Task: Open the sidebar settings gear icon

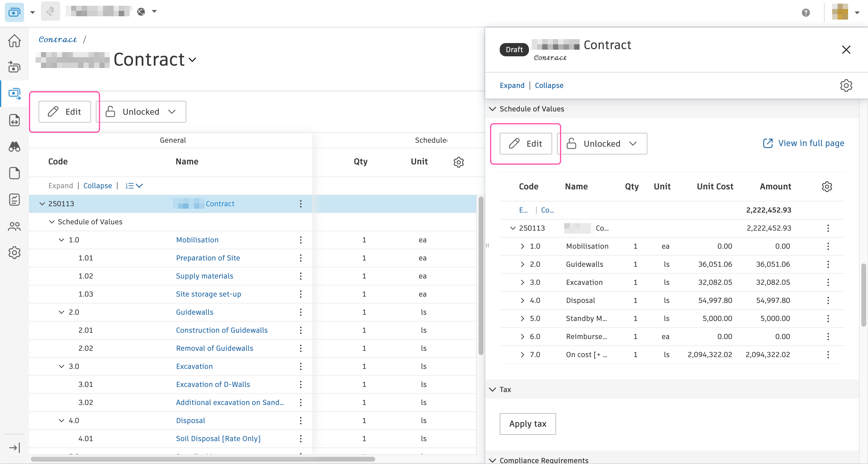Action: [x=14, y=253]
